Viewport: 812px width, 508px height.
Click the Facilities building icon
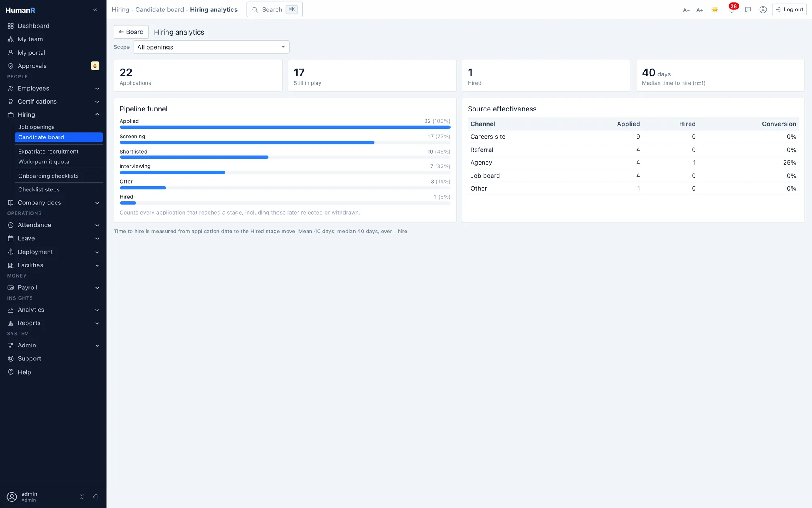(x=11, y=265)
